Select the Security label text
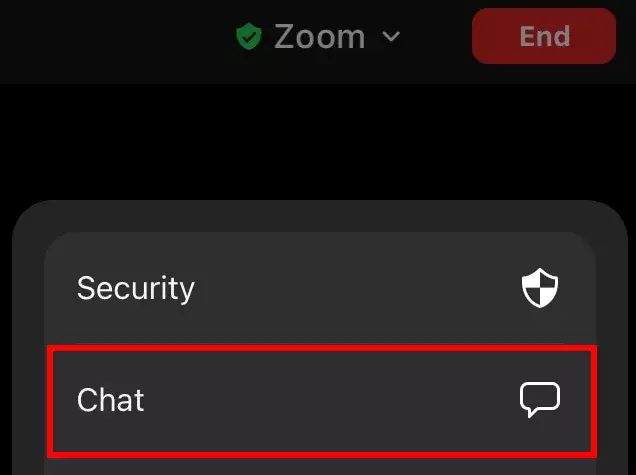The height and width of the screenshot is (475, 636). pos(136,289)
